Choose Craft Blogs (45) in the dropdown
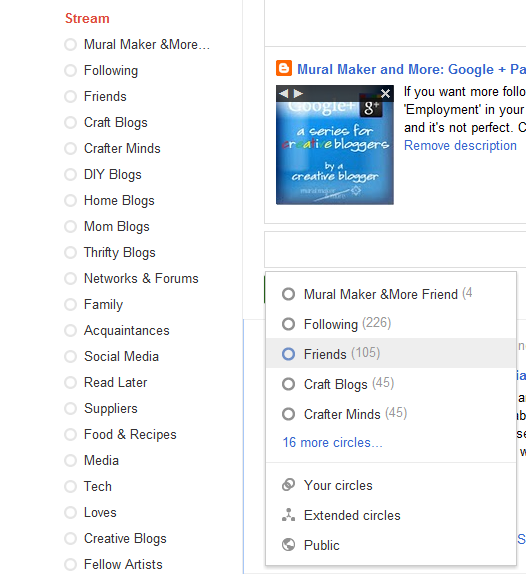The height and width of the screenshot is (574, 526). (391, 384)
